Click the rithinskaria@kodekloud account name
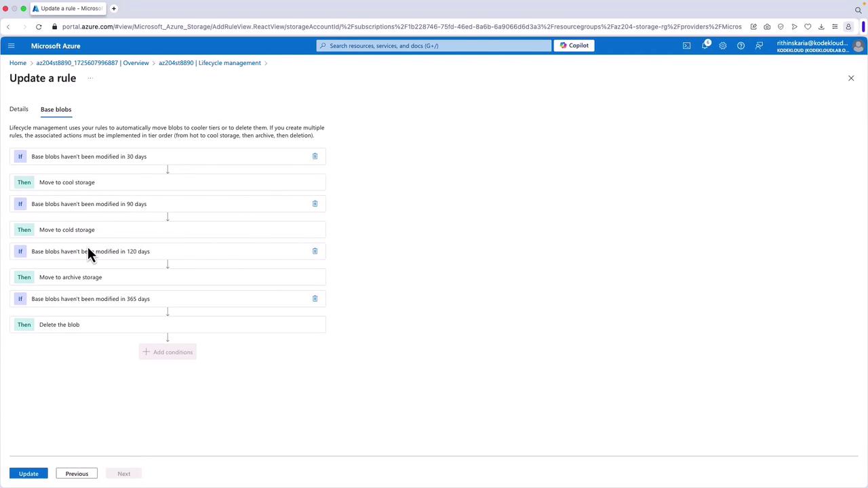868x488 pixels. click(812, 43)
